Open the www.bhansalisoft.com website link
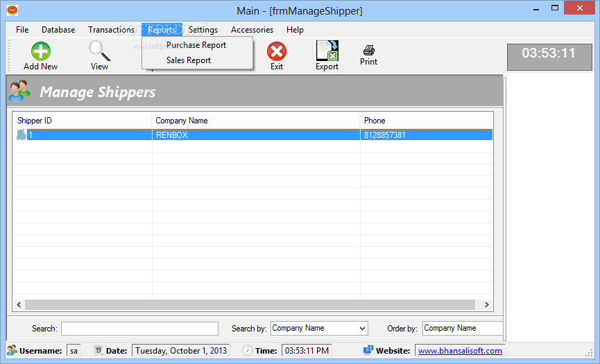Screen dimensions: 600x364 point(460,351)
